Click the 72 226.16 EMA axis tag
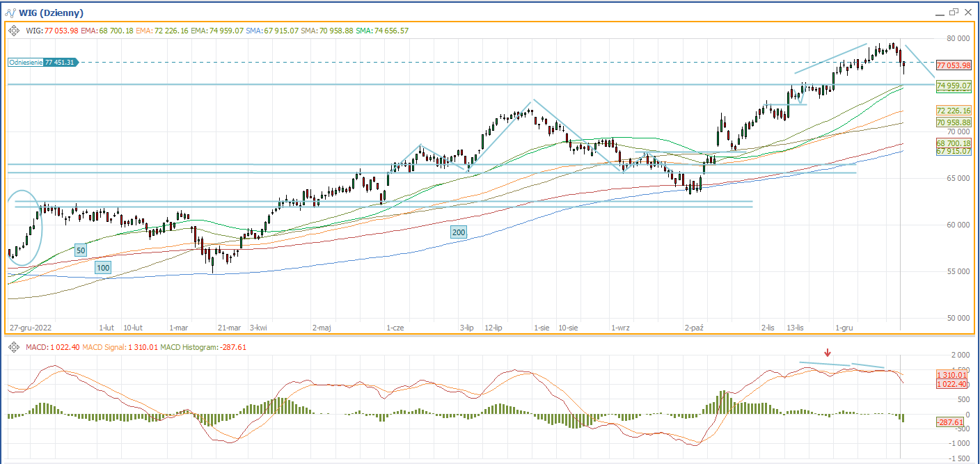The width and height of the screenshot is (980, 464). click(953, 111)
